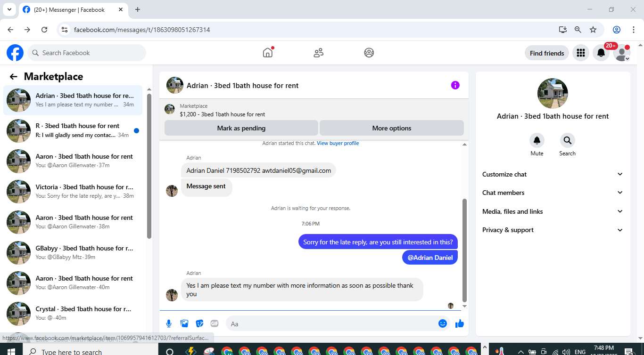Click ENG language indicator in taskbar
This screenshot has width=644, height=355.
pos(580,352)
